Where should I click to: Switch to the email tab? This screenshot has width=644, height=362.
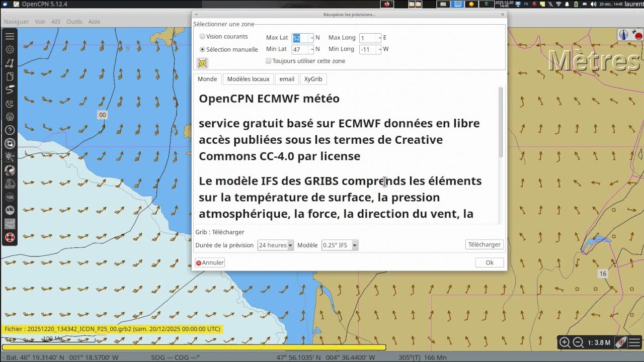click(287, 79)
